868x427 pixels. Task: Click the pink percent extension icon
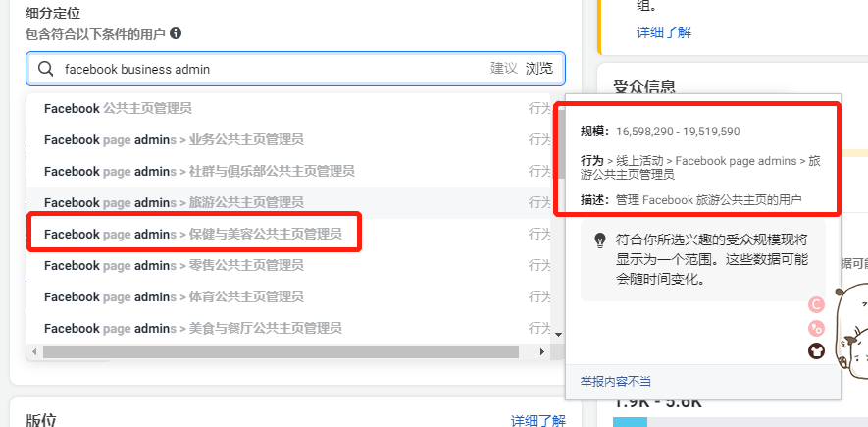(x=816, y=329)
